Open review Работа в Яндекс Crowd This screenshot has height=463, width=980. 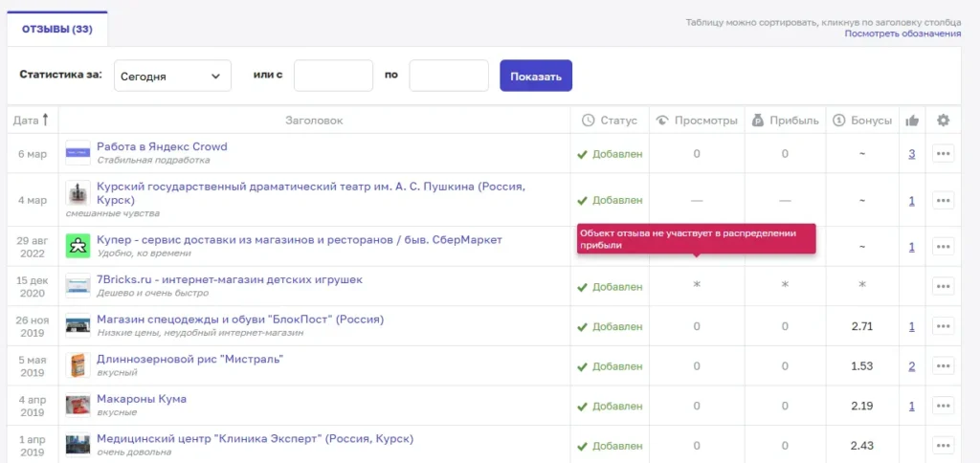(162, 146)
